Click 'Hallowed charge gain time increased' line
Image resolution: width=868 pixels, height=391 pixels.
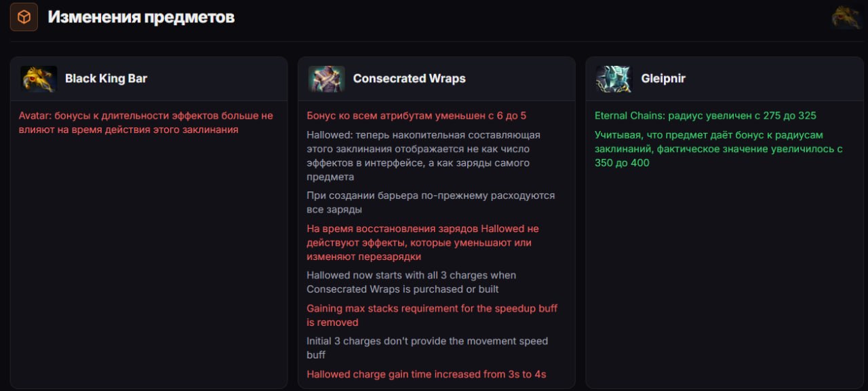click(x=426, y=374)
